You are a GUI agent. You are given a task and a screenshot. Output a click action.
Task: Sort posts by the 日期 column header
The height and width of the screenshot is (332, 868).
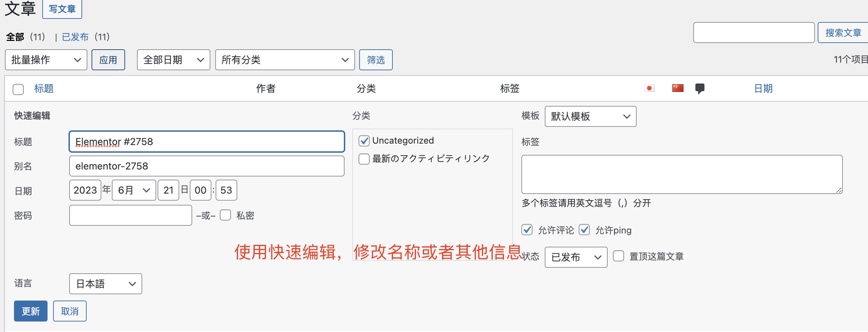tap(763, 88)
